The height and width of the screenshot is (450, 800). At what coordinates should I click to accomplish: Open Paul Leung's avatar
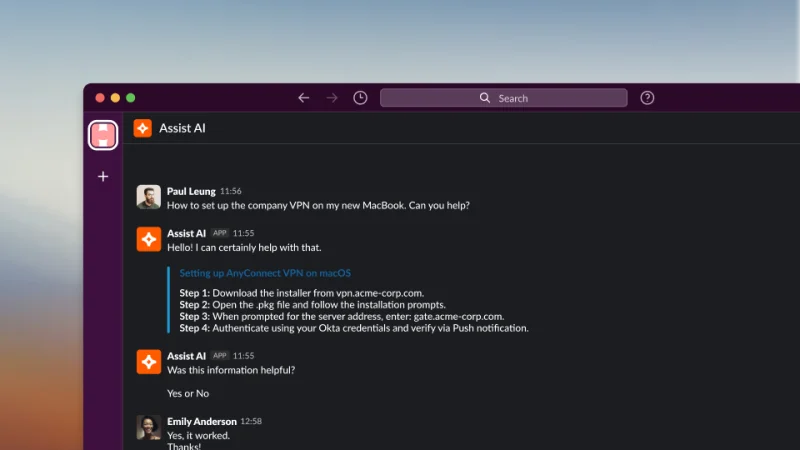pos(148,197)
